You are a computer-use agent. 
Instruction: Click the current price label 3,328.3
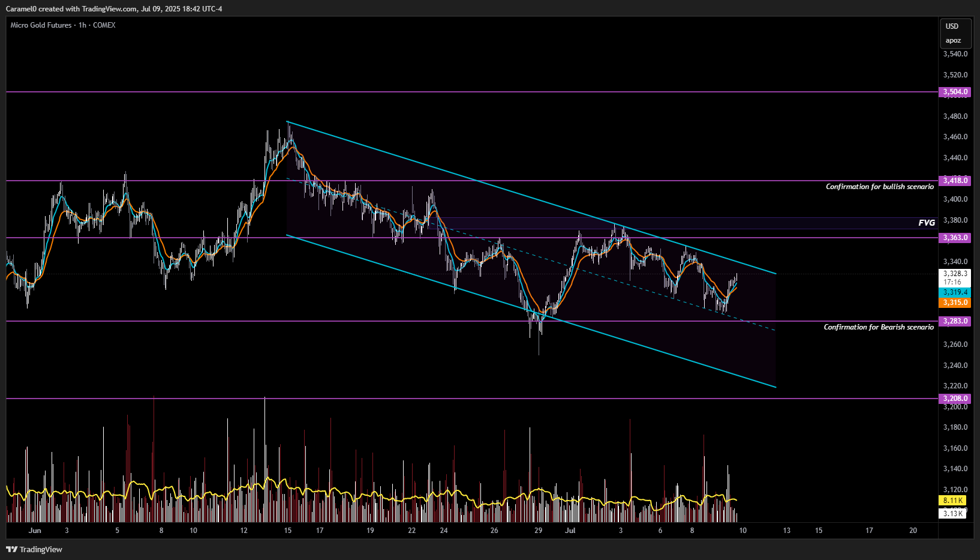955,274
